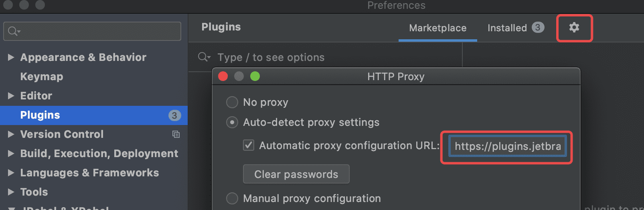This screenshot has height=210, width=644.
Task: Select the No proxy radio option
Action: tap(232, 102)
